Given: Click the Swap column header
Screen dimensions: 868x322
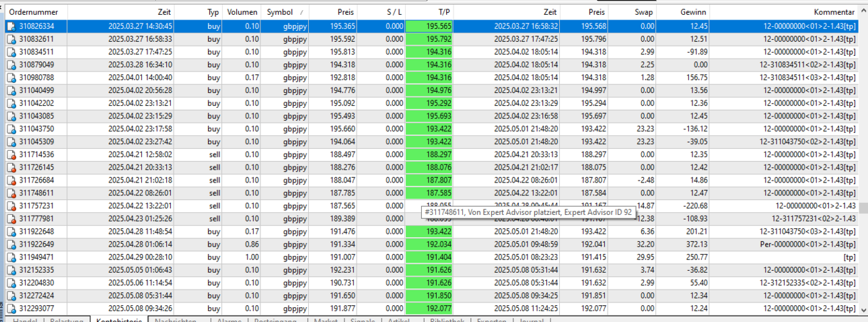Looking at the screenshot, I should pos(632,12).
